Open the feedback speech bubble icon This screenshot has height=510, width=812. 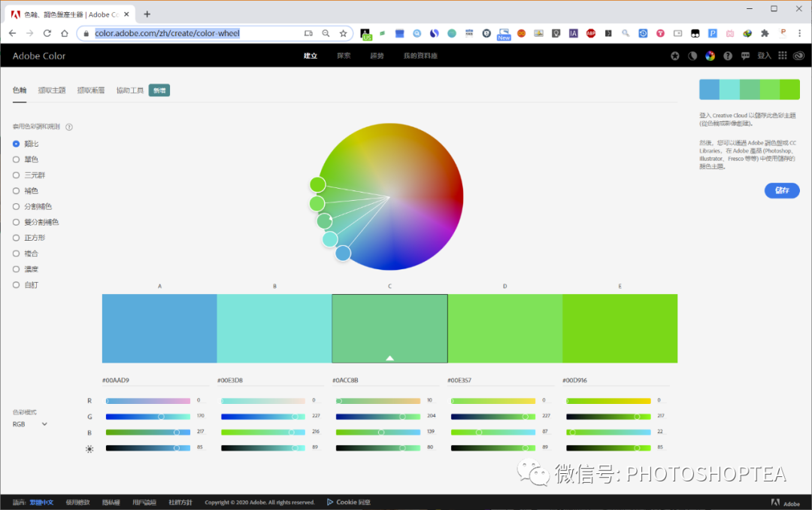click(x=745, y=56)
